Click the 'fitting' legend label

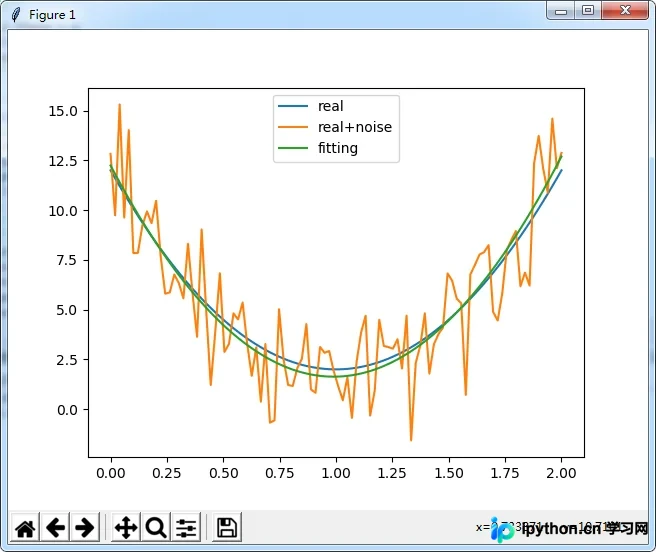pyautogui.click(x=338, y=148)
